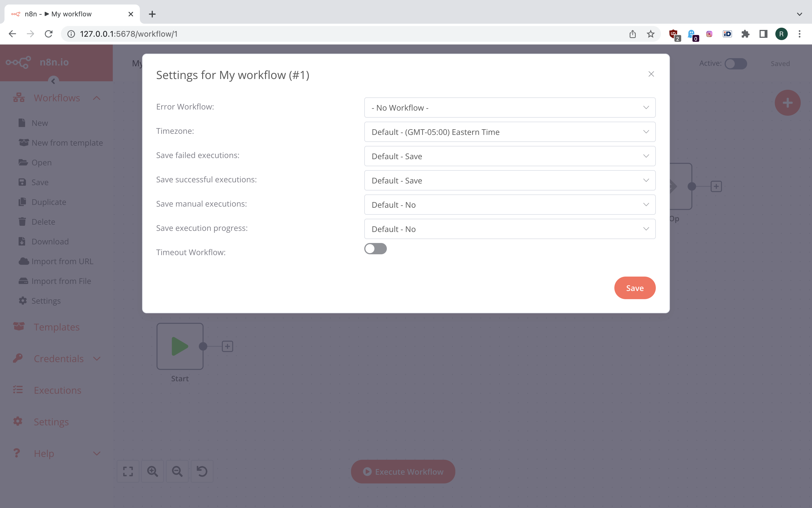
Task: Open the Save failed executions dropdown
Action: point(510,156)
